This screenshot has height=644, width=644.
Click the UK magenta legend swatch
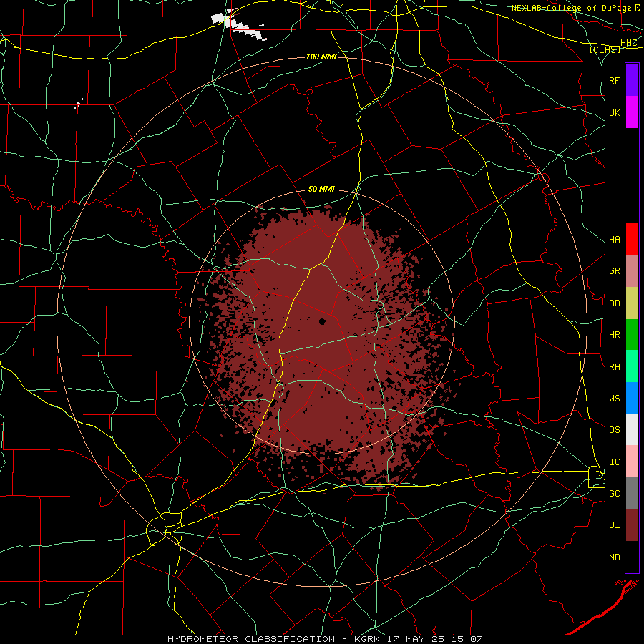pos(632,112)
